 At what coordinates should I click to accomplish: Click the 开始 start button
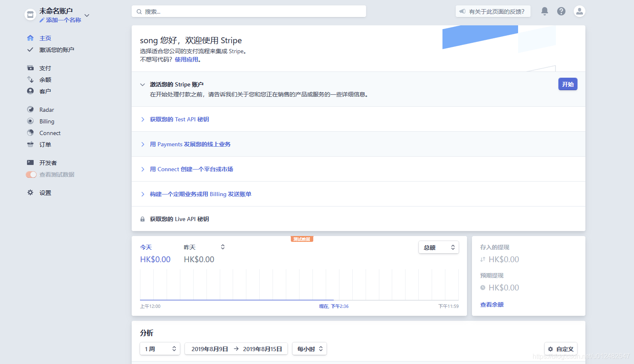tap(568, 84)
